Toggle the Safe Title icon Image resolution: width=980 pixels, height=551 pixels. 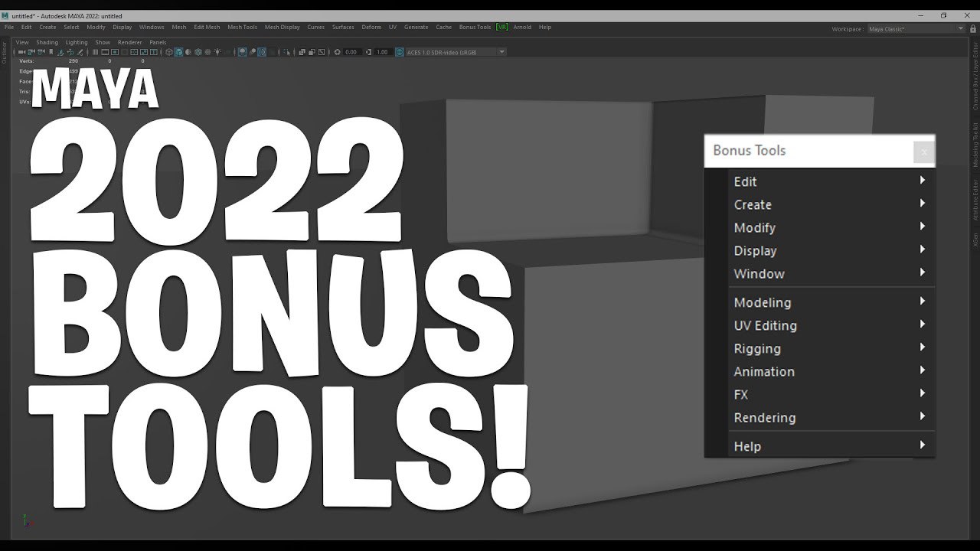[x=153, y=52]
